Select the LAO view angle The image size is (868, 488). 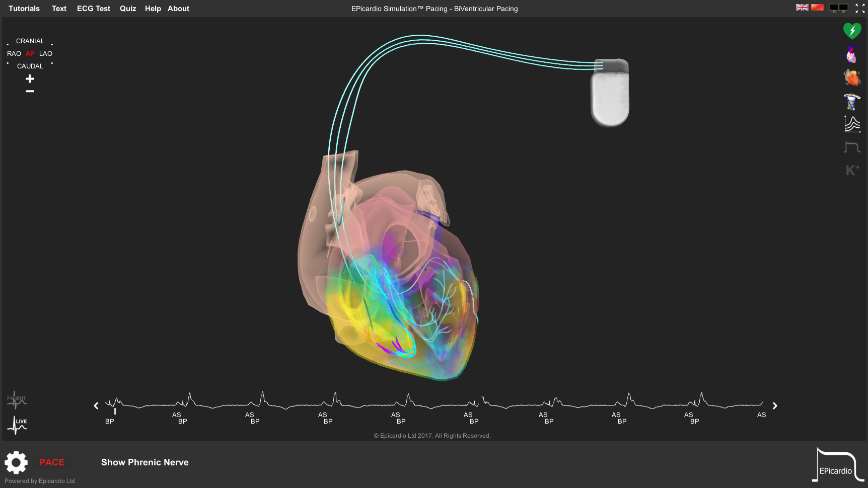click(x=46, y=54)
